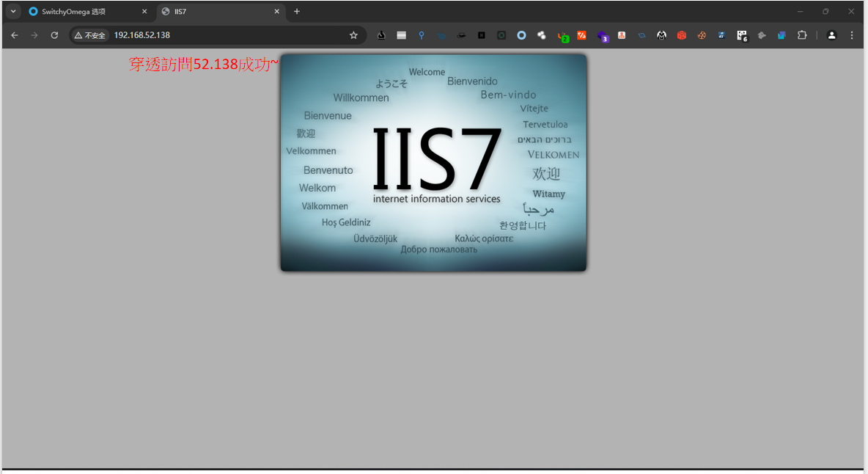Open the Chrome three-dot menu
This screenshot has height=474, width=868.
(x=852, y=35)
